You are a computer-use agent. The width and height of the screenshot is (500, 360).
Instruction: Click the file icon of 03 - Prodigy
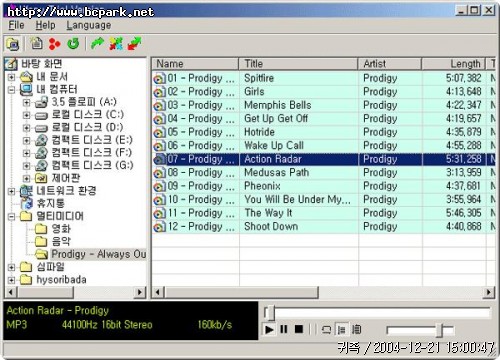tap(159, 106)
